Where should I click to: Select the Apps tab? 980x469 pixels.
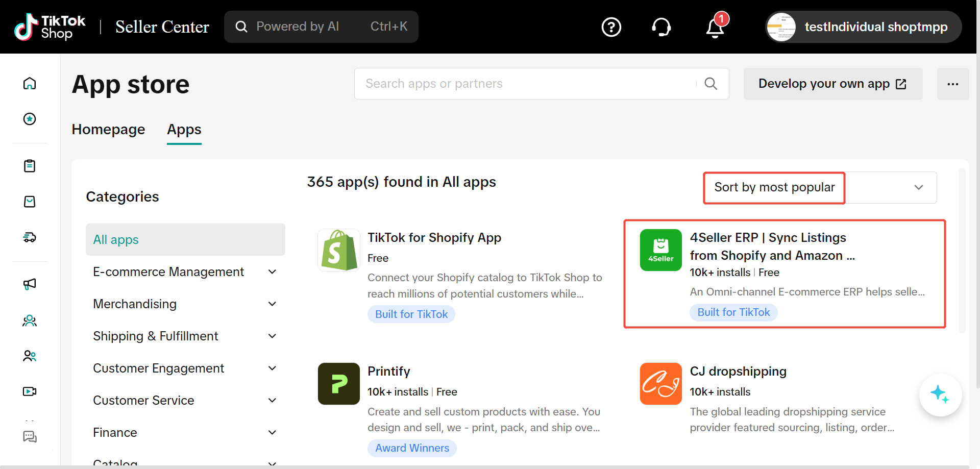coord(184,130)
